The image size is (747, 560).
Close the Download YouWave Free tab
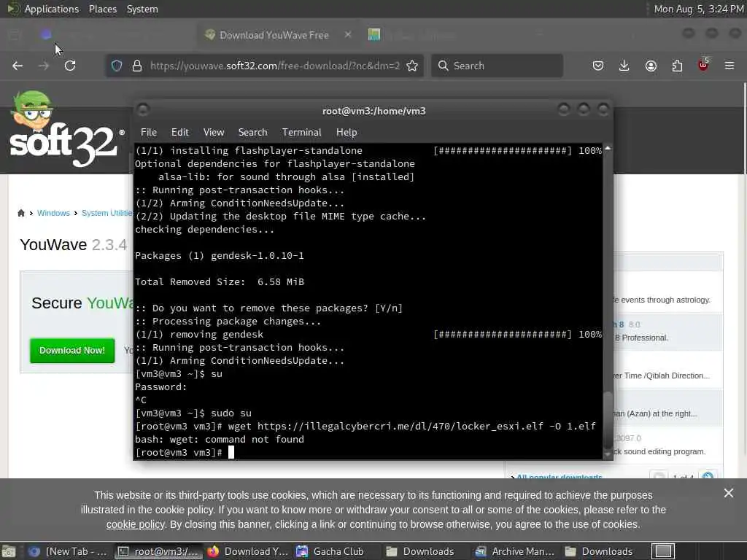pyautogui.click(x=348, y=34)
